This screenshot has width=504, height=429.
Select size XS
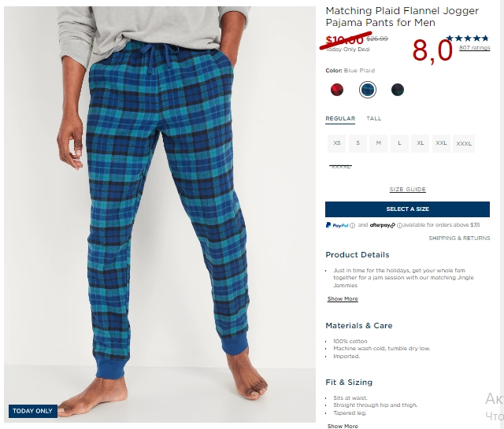(x=336, y=143)
